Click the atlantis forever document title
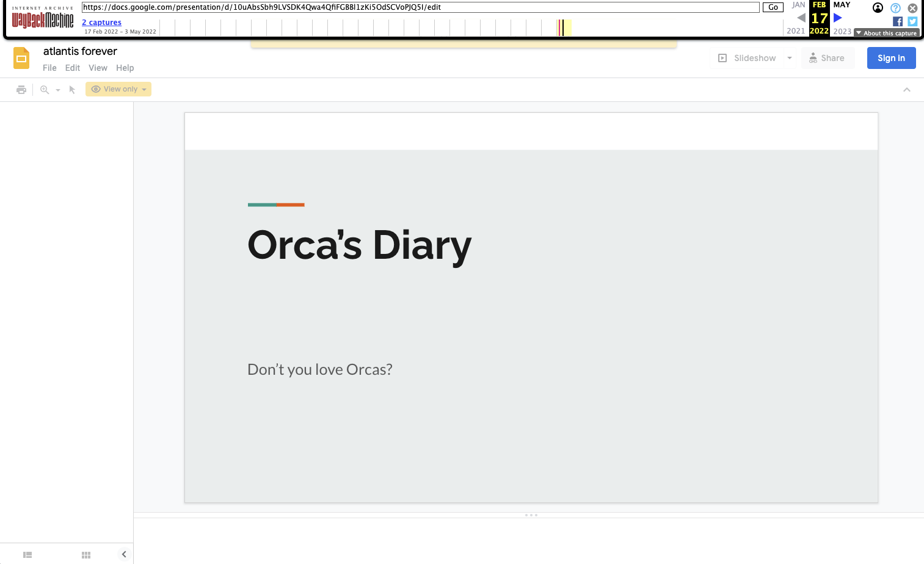This screenshot has height=564, width=924. click(80, 51)
